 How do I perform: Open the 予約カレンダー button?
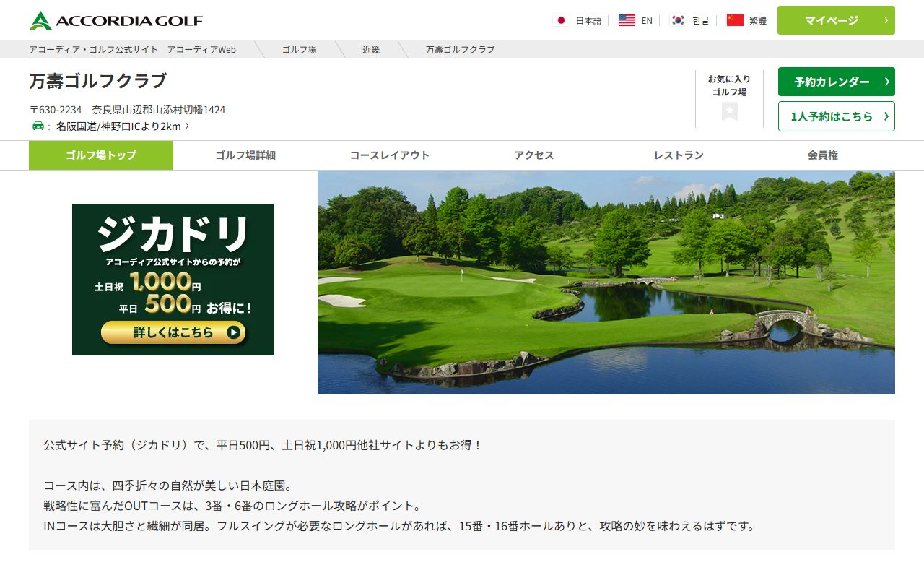tap(837, 82)
